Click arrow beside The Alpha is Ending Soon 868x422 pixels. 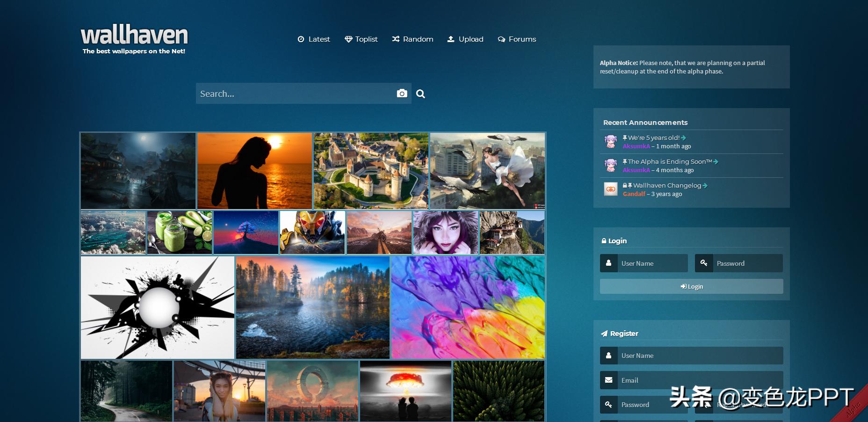716,162
